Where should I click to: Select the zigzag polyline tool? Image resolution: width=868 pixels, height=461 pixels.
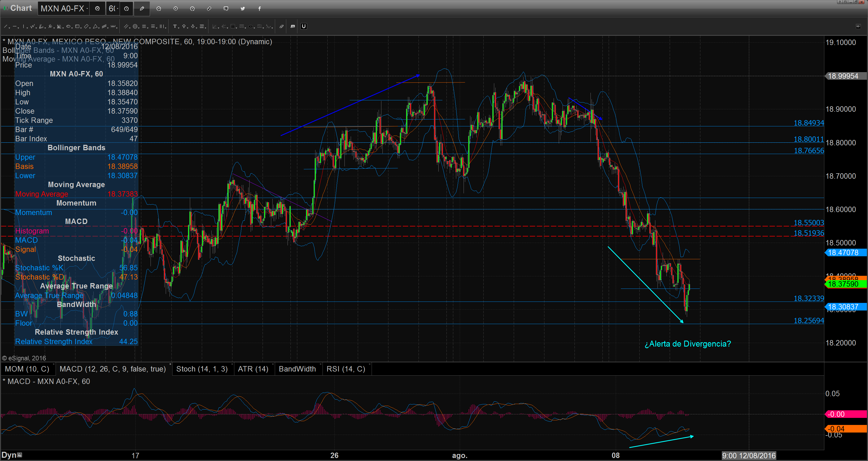coord(32,26)
